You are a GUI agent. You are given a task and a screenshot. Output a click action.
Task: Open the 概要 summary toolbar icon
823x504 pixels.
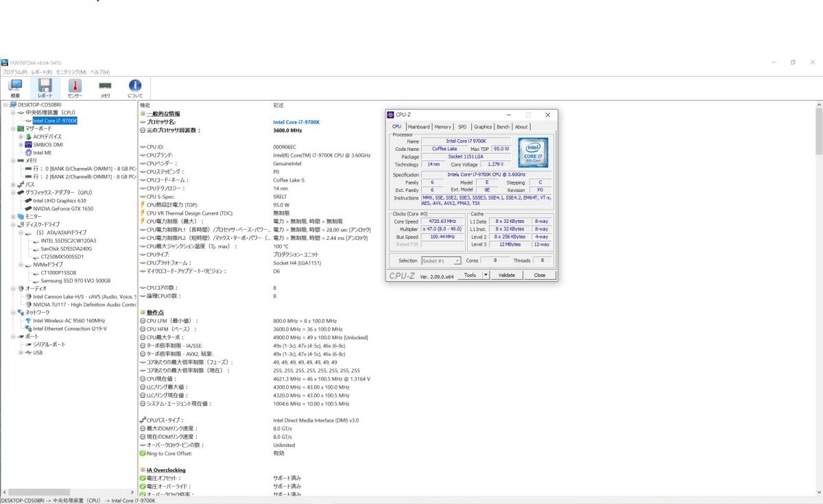click(15, 86)
